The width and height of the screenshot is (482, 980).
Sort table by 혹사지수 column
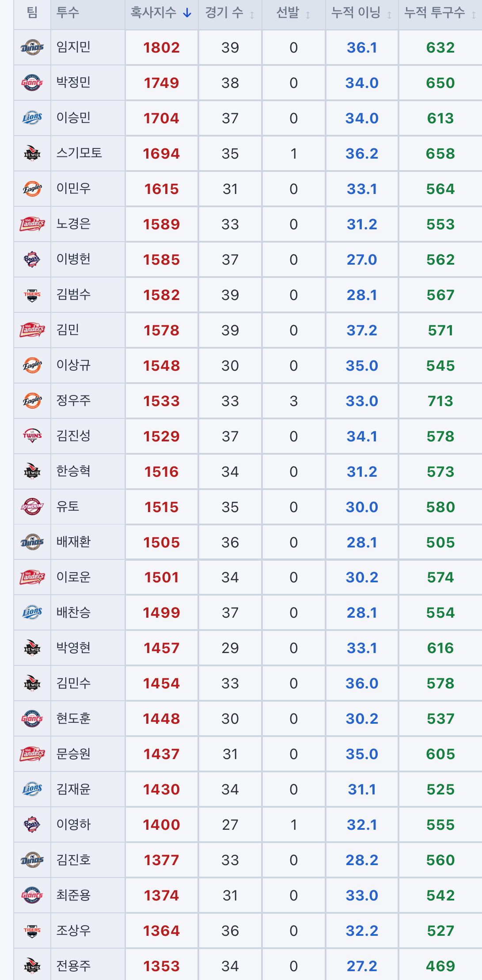pyautogui.click(x=161, y=13)
